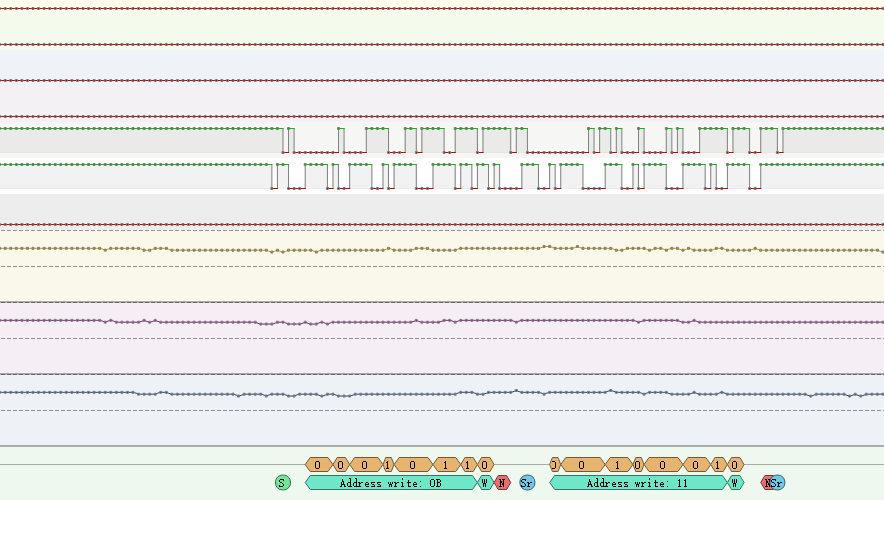Click the W write bit after address 0B
Viewport: 884px width, 535px height.
tap(486, 483)
